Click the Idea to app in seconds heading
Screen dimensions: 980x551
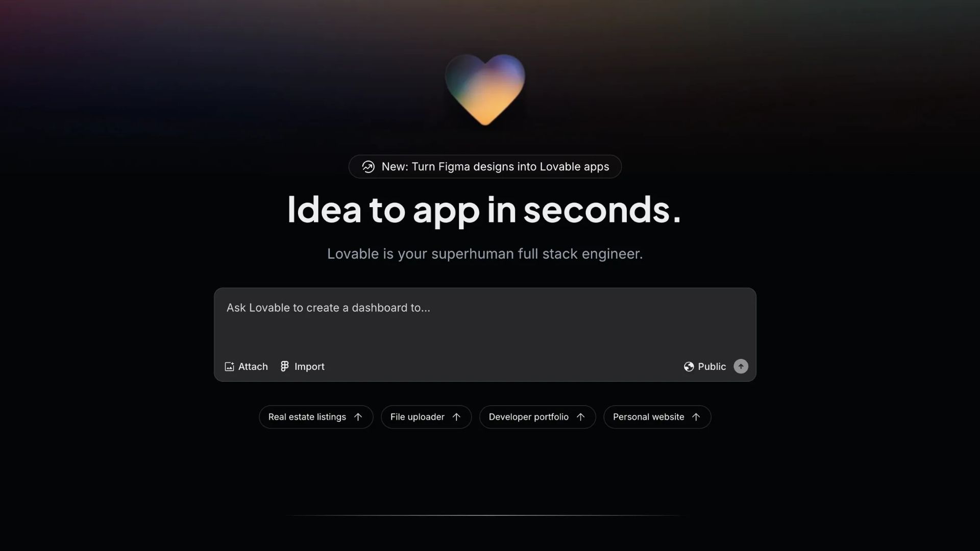tap(484, 209)
